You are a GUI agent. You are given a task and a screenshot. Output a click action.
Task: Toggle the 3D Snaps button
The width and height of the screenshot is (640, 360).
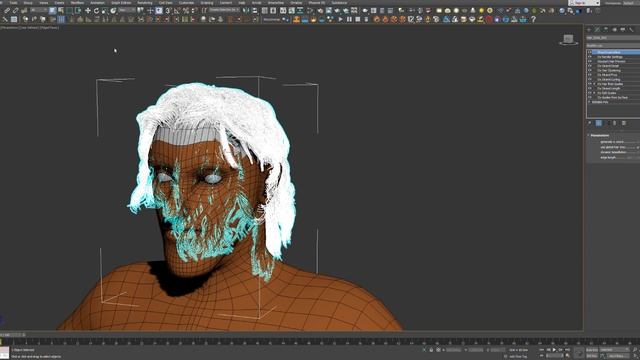click(168, 10)
